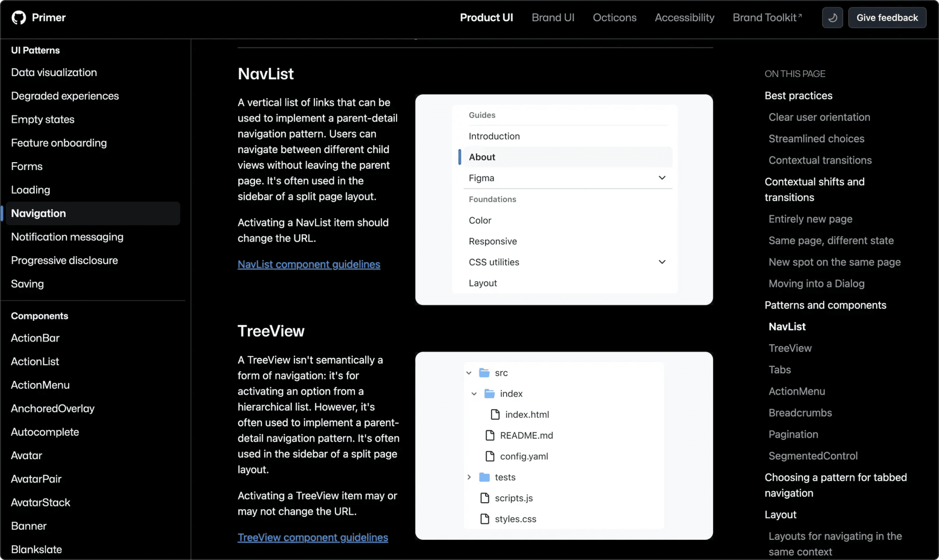Click the styles.css file icon
The height and width of the screenshot is (560, 939).
click(x=484, y=519)
